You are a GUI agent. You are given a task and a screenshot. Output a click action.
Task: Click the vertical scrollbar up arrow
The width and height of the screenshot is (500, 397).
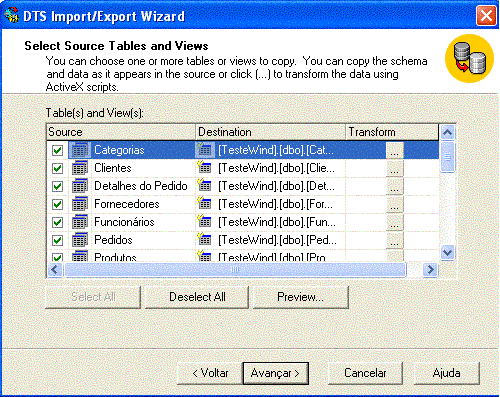tap(447, 133)
